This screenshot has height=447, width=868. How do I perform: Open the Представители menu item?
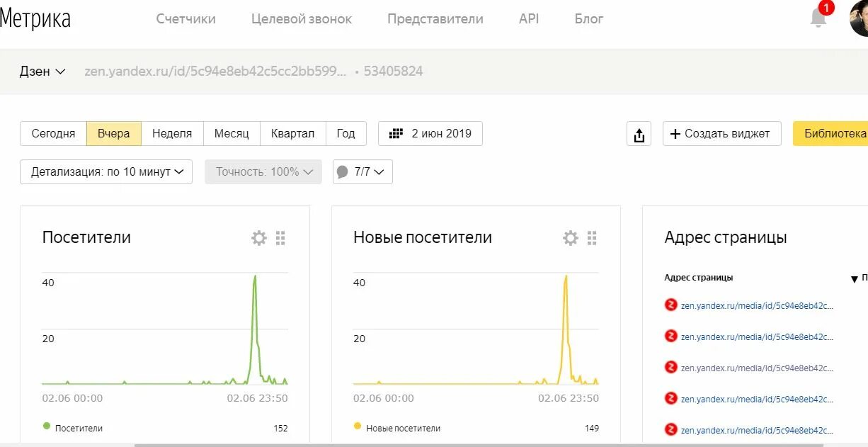pyautogui.click(x=435, y=19)
